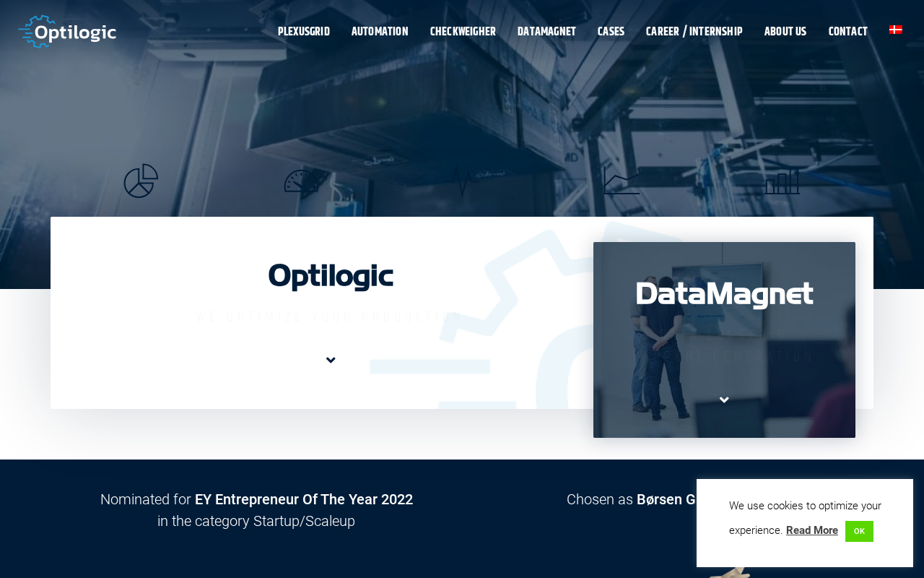This screenshot has width=924, height=578.
Task: Open the cookie Read More link
Action: point(812,530)
